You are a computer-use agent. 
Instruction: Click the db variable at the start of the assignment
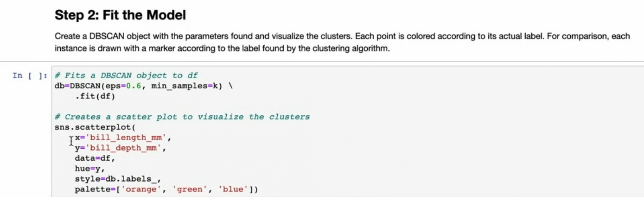(59, 86)
